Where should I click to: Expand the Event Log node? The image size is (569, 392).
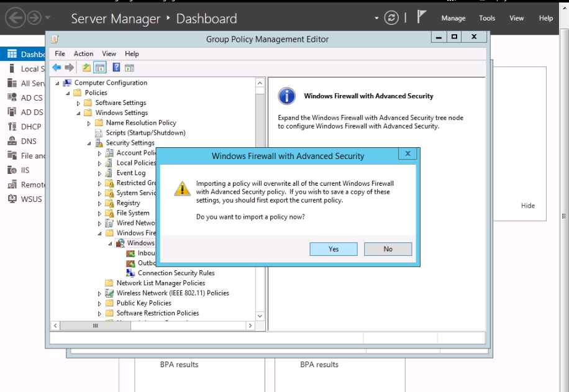point(99,173)
